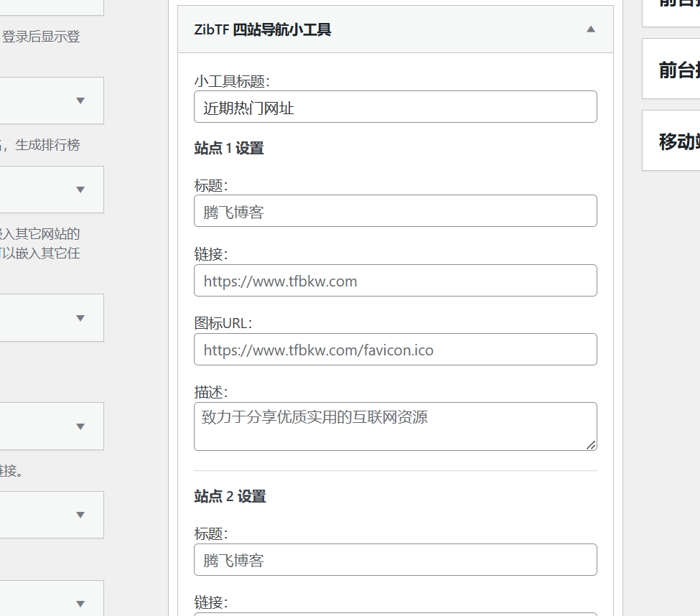
Task: Select the 站点 1 title field showing 腾飞博客
Action: tap(395, 210)
